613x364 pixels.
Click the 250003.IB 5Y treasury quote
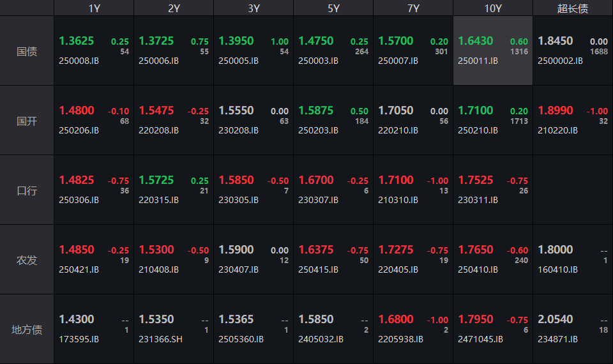(333, 51)
